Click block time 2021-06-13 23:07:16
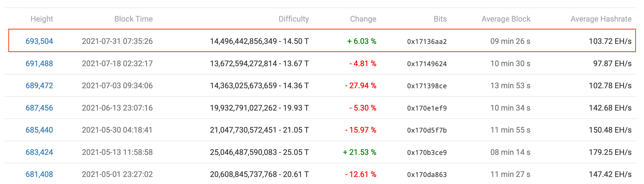 (x=117, y=108)
